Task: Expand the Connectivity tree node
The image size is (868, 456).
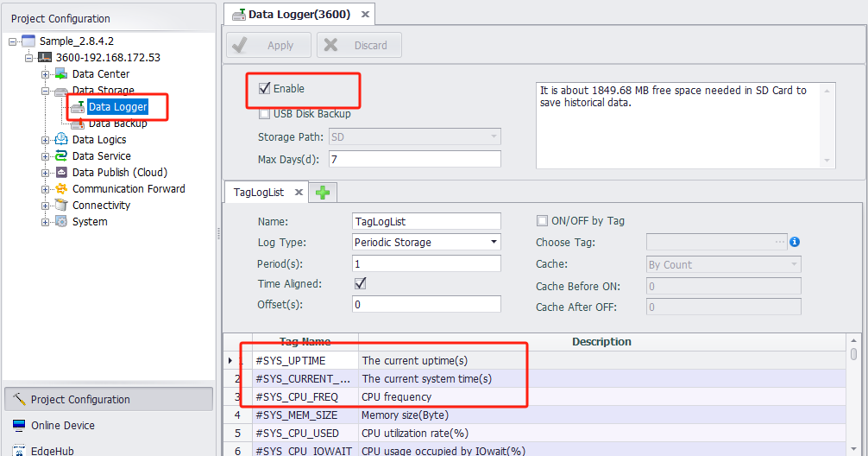Action: coord(46,206)
